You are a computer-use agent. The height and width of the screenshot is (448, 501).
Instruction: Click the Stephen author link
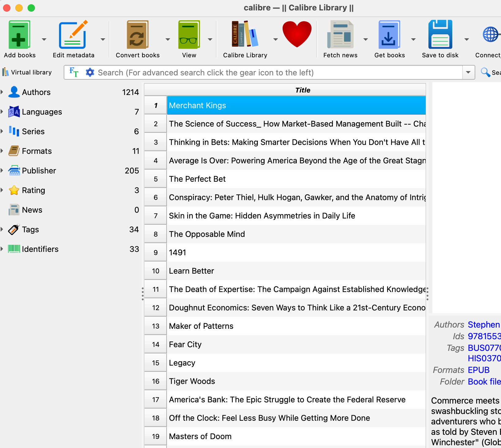(484, 325)
